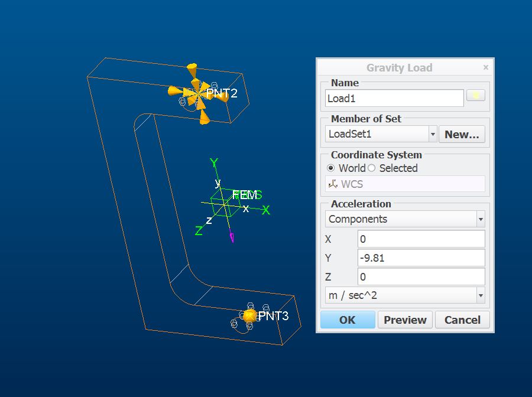Select point PNT3 label in model

[x=273, y=315]
